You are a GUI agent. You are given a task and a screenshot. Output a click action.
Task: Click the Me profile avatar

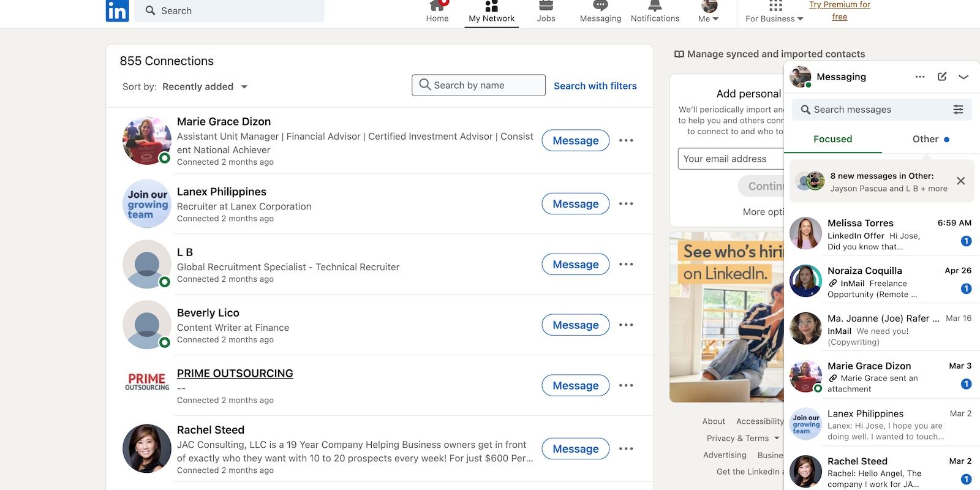click(709, 6)
